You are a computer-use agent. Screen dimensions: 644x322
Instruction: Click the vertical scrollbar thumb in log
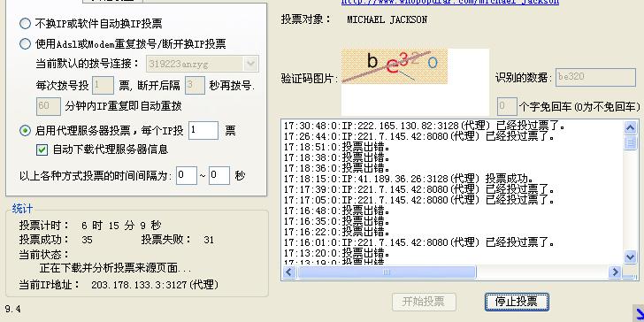(x=631, y=143)
